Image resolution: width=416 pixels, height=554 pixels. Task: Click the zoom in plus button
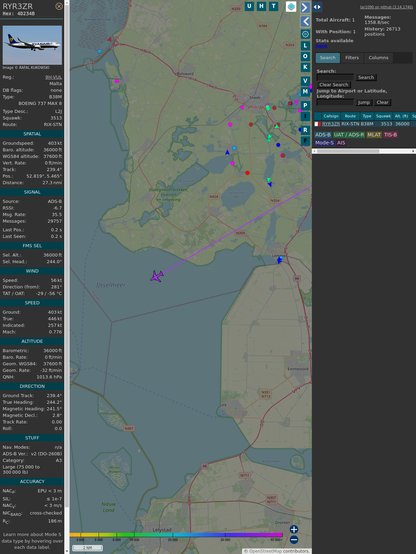294,529
